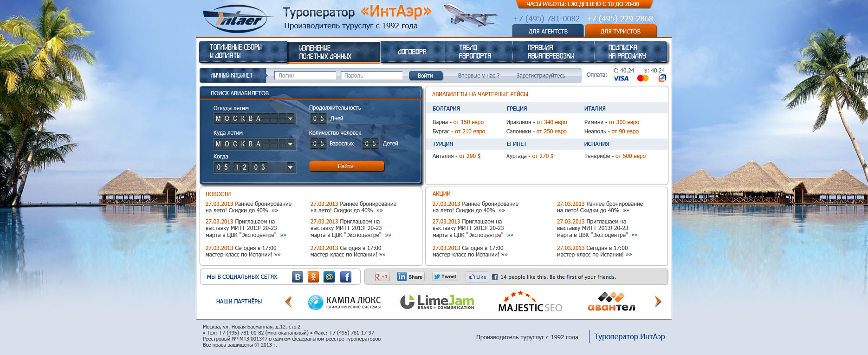Share via the LinkedIn Share button
868x355 pixels.
coord(410,277)
